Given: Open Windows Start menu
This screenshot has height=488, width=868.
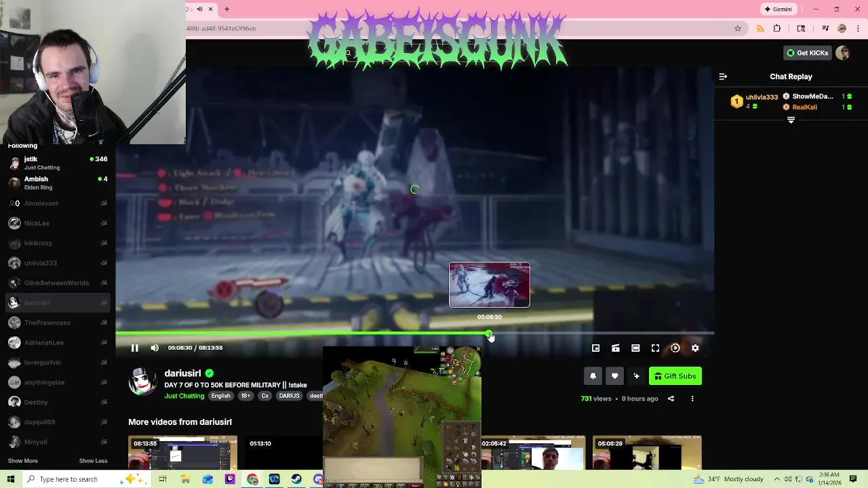Looking at the screenshot, I should click(11, 479).
